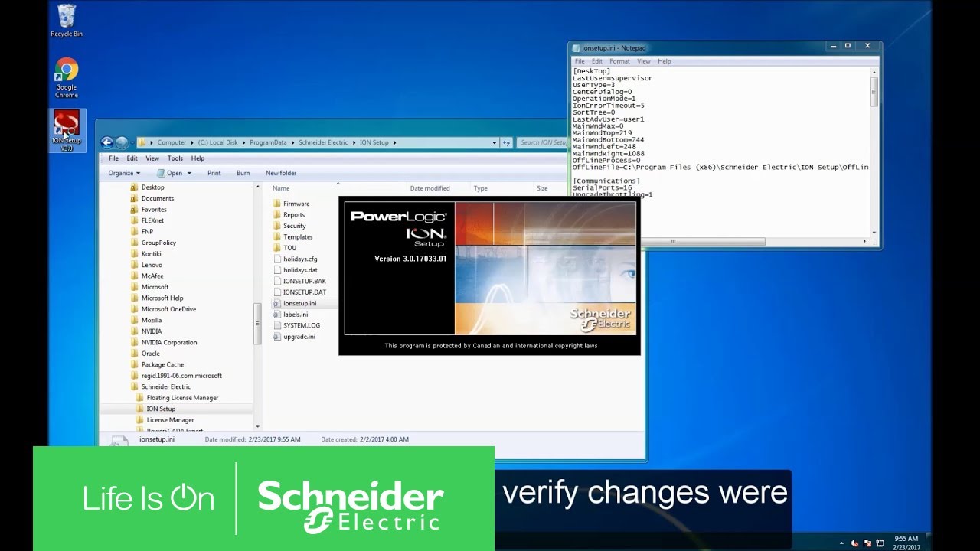Select the Reports folder
The width and height of the screenshot is (980, 551).
[289, 214]
